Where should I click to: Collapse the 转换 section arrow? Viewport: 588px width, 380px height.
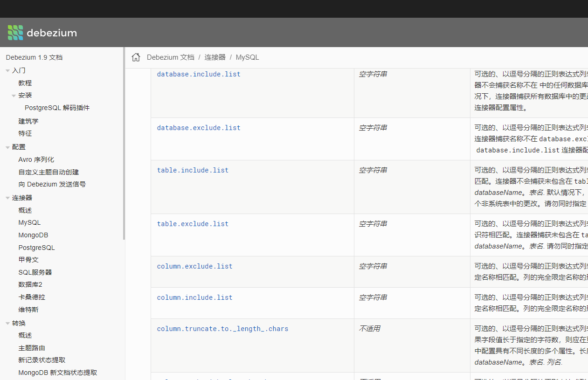[x=7, y=324]
